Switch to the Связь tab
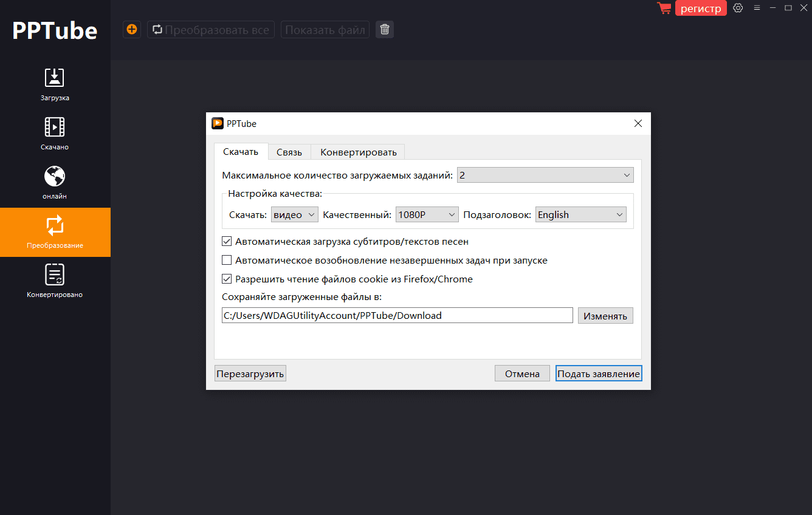The width and height of the screenshot is (812, 515). (x=289, y=152)
